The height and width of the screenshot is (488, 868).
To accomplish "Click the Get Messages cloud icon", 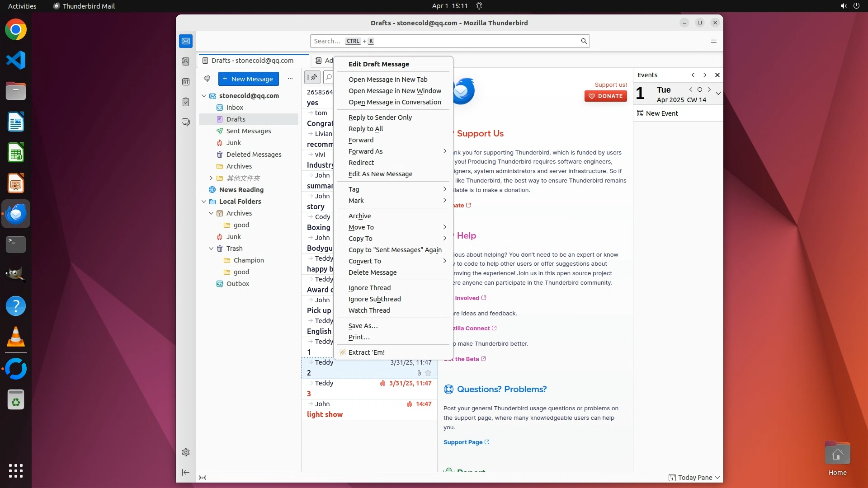I will (x=207, y=79).
